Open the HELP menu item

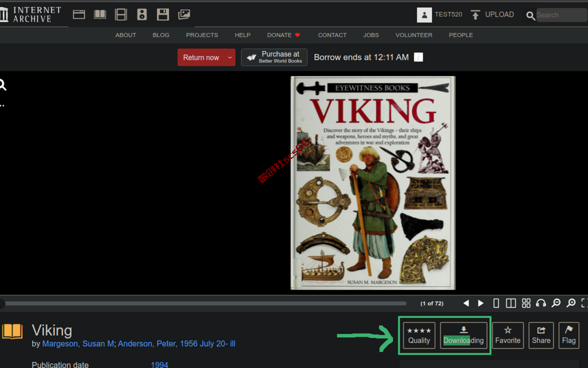[243, 35]
